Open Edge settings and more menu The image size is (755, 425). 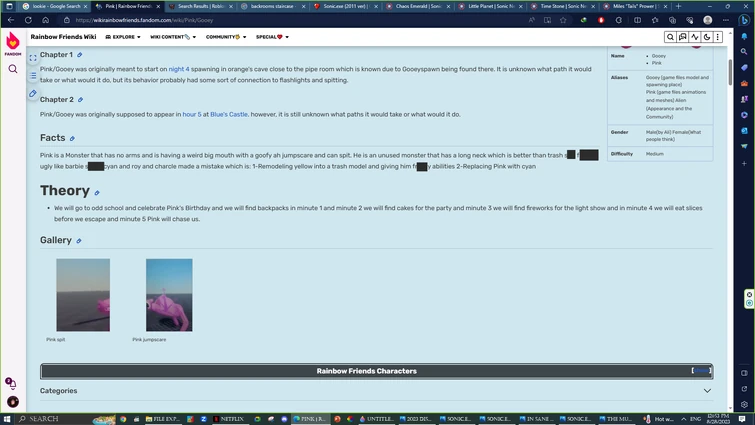coord(726,20)
